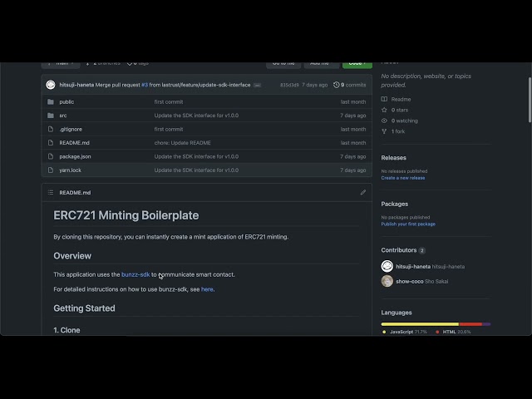Click the red HTML language bar segment
This screenshot has height=399, width=532.
click(470, 324)
